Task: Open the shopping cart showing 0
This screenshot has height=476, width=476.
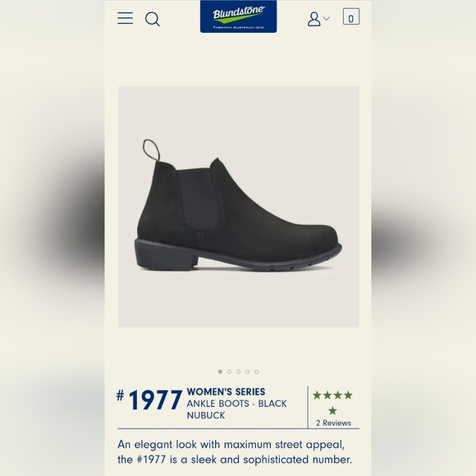Action: coord(351,16)
